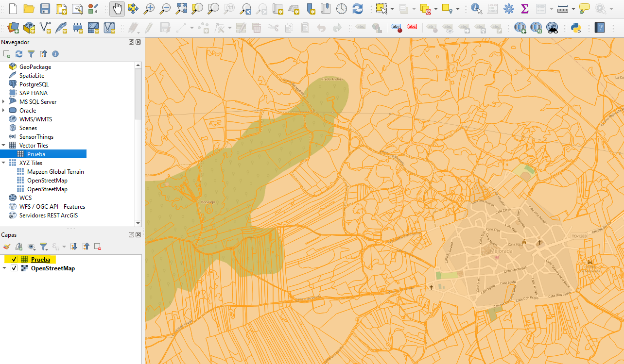Select GeoPackage in the Navegador tree
Screen dimensions: 624x364
[x=35, y=67]
